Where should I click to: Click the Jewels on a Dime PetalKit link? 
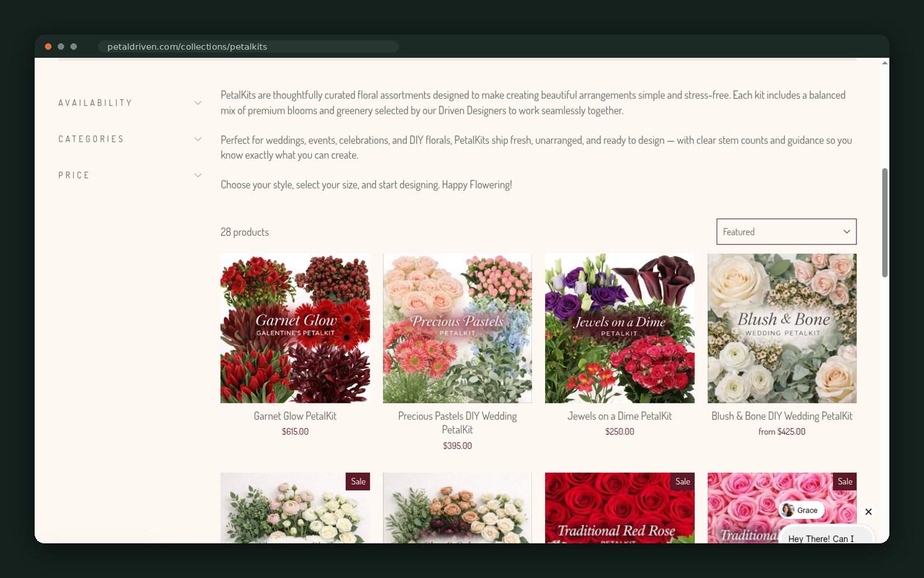[x=620, y=416]
